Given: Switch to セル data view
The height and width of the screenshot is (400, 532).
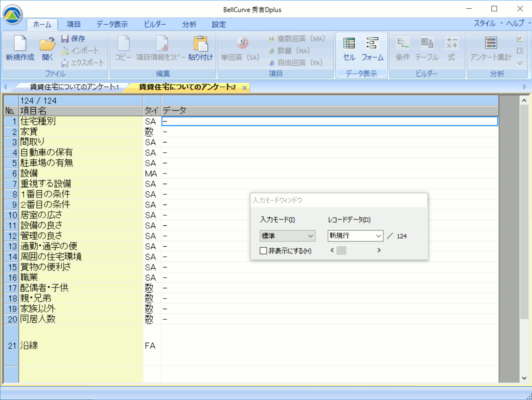Looking at the screenshot, I should [x=349, y=48].
